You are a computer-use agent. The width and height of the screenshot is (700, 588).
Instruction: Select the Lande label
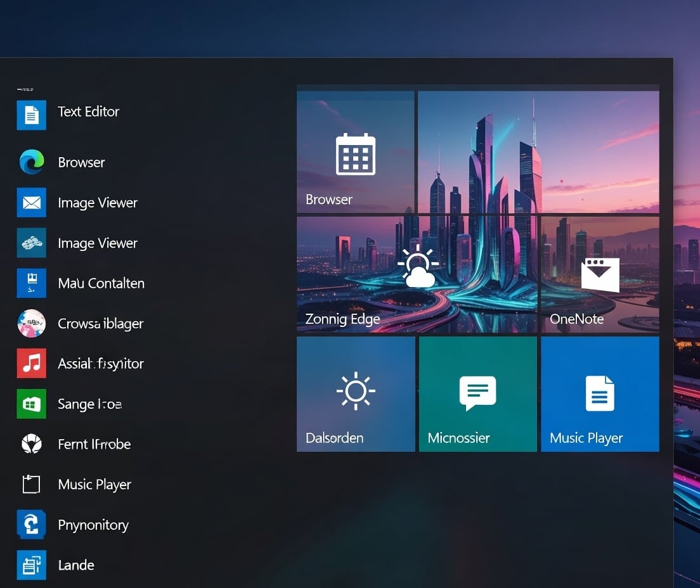click(x=76, y=565)
